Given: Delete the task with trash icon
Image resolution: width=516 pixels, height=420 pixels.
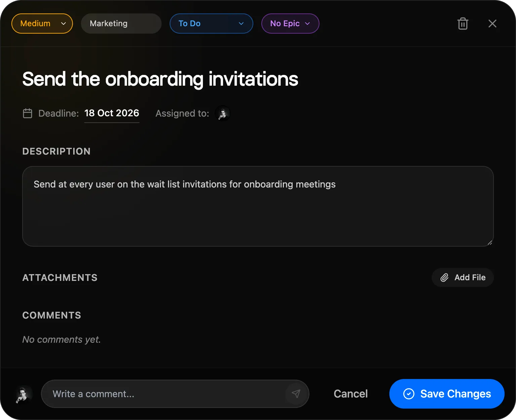Looking at the screenshot, I should pos(463,24).
